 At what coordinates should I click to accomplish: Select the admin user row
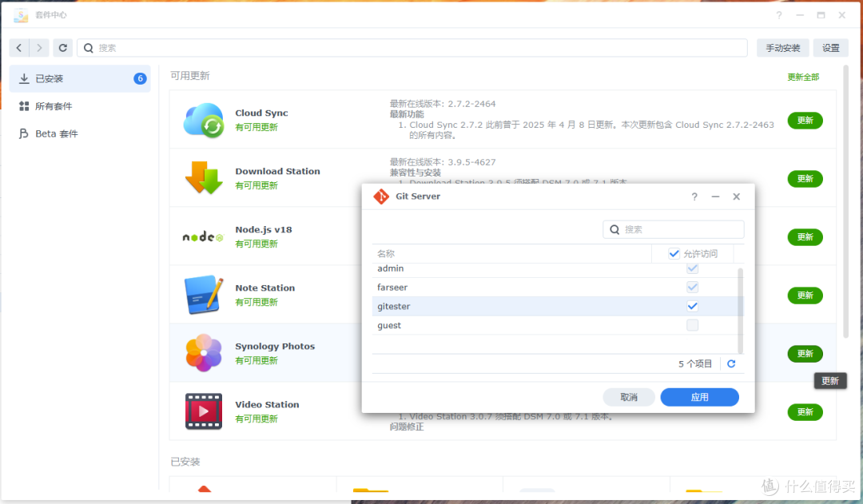tap(555, 268)
